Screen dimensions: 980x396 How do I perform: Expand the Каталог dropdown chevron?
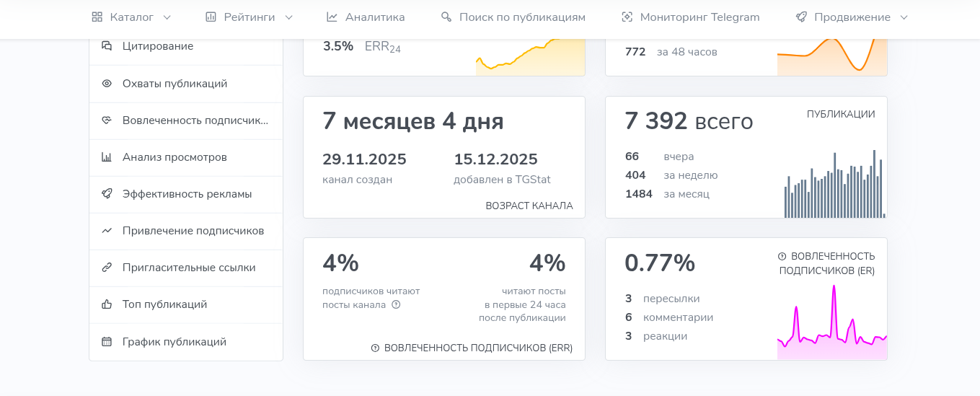[167, 17]
